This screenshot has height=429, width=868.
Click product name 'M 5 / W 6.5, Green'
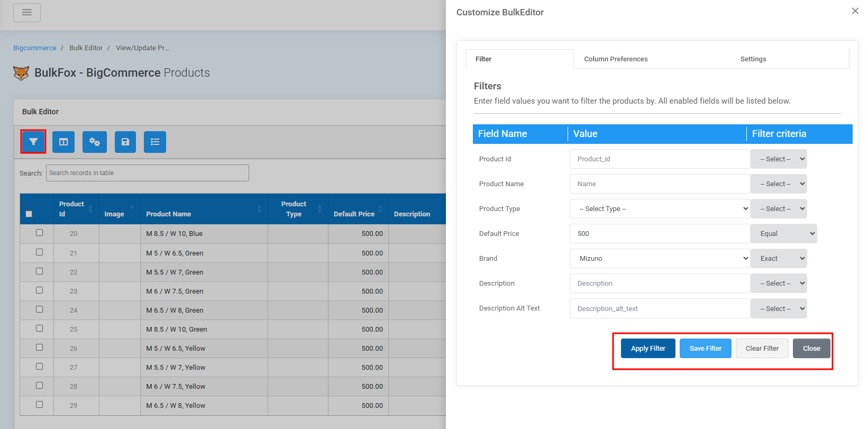click(175, 253)
